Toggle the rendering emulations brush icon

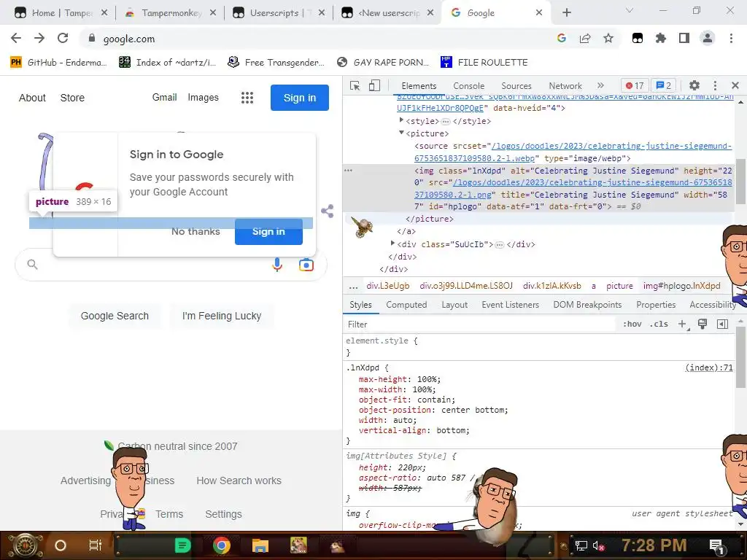tap(703, 324)
